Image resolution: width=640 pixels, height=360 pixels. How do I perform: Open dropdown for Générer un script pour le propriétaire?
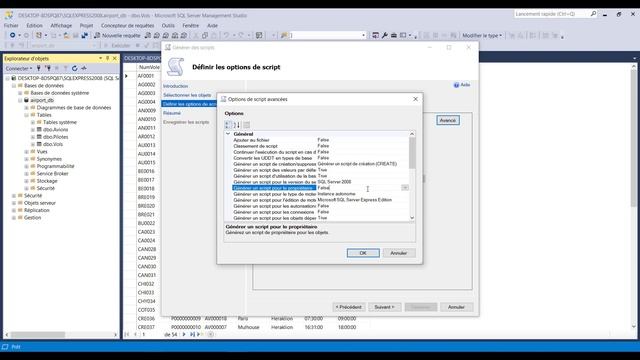click(405, 188)
